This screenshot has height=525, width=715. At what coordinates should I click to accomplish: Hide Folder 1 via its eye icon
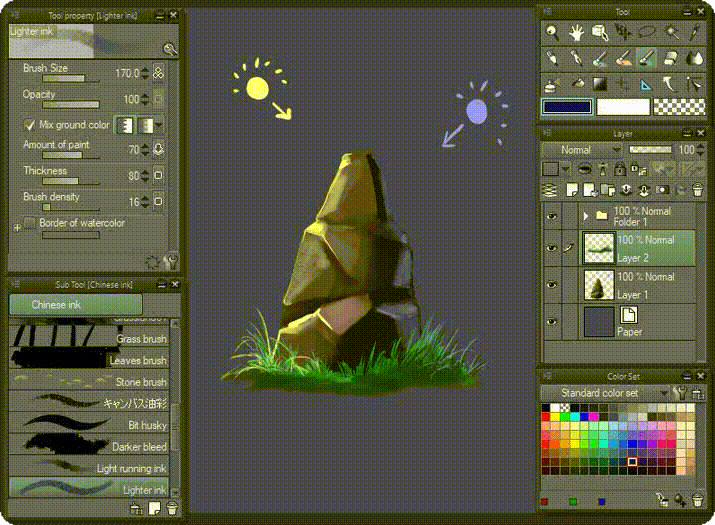point(551,216)
